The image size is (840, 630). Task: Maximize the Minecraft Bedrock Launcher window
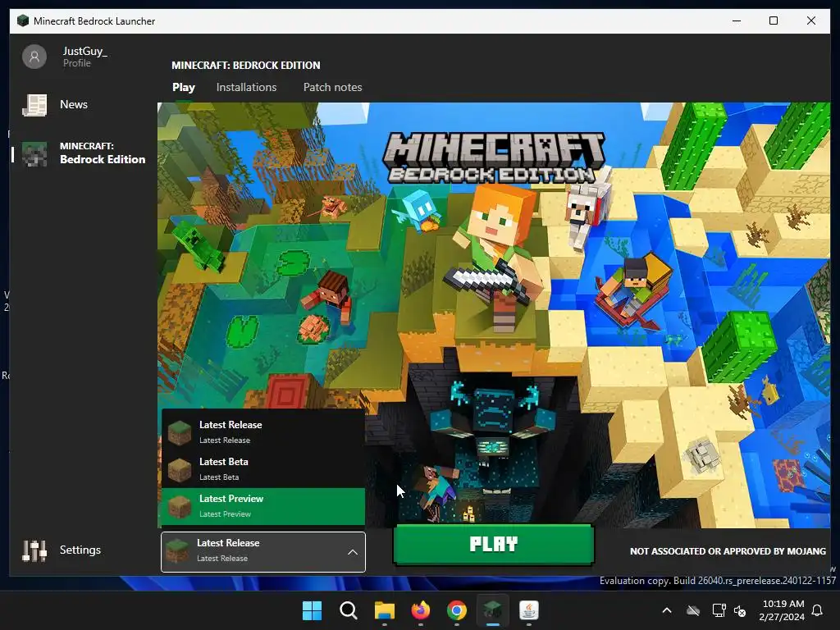coord(773,21)
